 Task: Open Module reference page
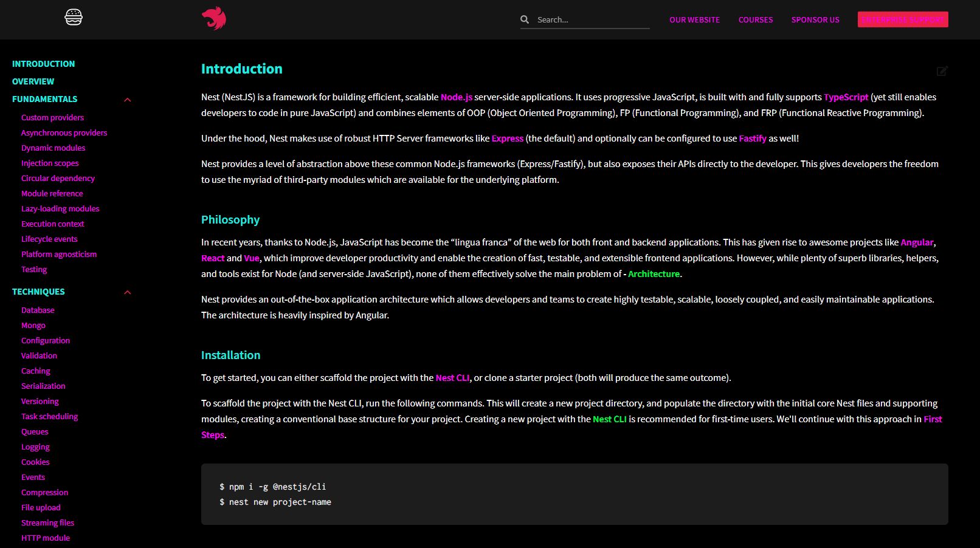(x=52, y=193)
